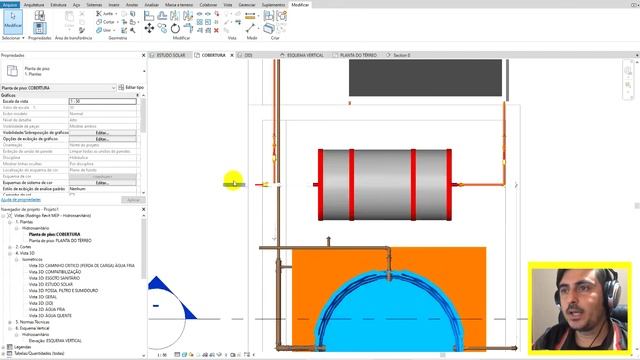Open the Ajuda de propriedades link
Image resolution: width=640 pixels, height=360 pixels.
[21, 200]
